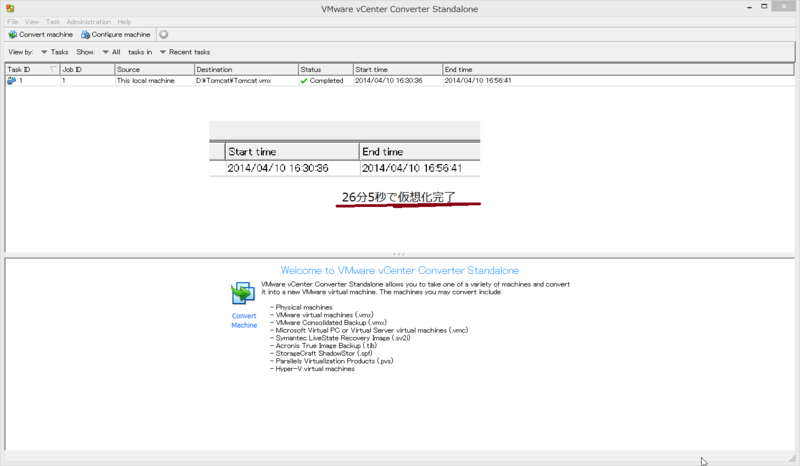
Task: Click 'Physical machines' list entry
Action: pos(304,307)
